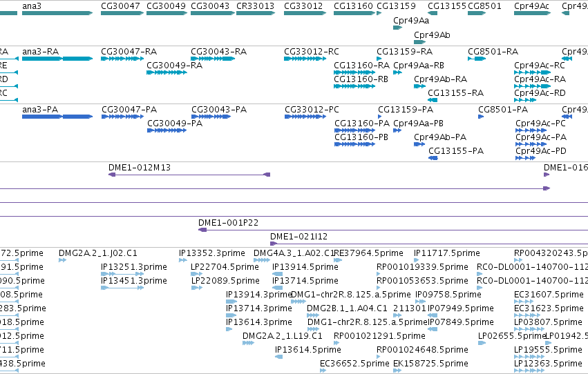The image size is (588, 374).
Task: Click the CG33012 gene label
Action: (x=303, y=6)
